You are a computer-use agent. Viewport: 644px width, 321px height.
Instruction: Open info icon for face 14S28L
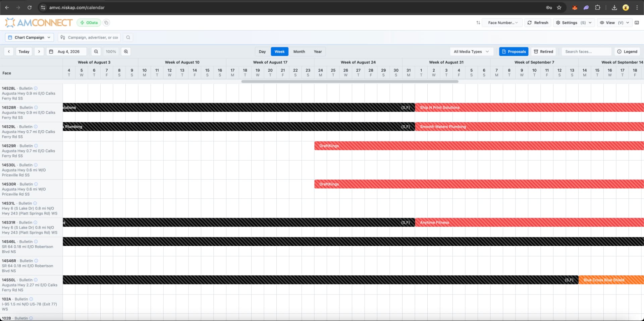tap(36, 88)
